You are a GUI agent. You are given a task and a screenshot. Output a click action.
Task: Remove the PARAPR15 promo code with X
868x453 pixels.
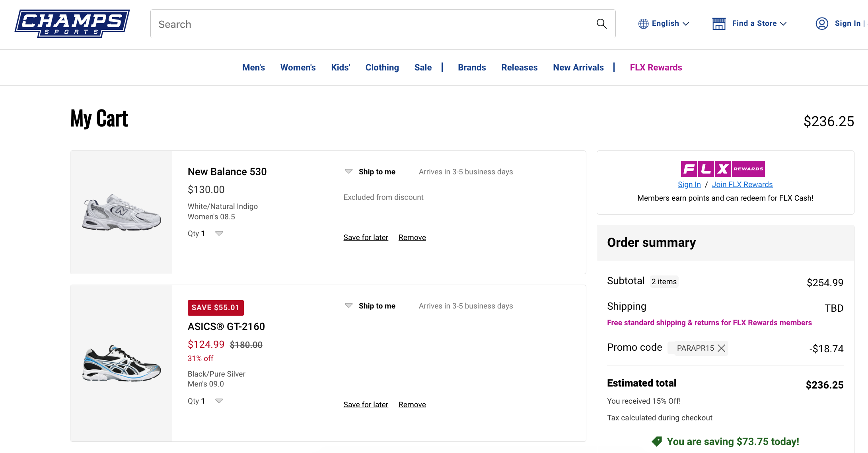pyautogui.click(x=721, y=348)
